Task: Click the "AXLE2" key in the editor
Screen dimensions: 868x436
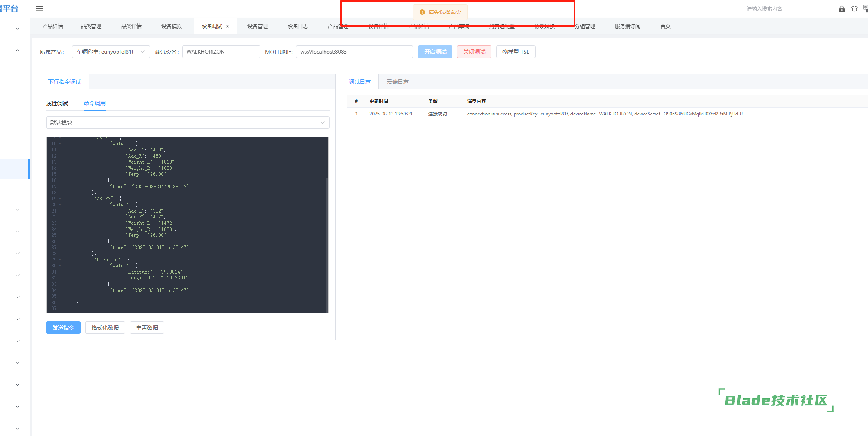Action: tap(104, 199)
